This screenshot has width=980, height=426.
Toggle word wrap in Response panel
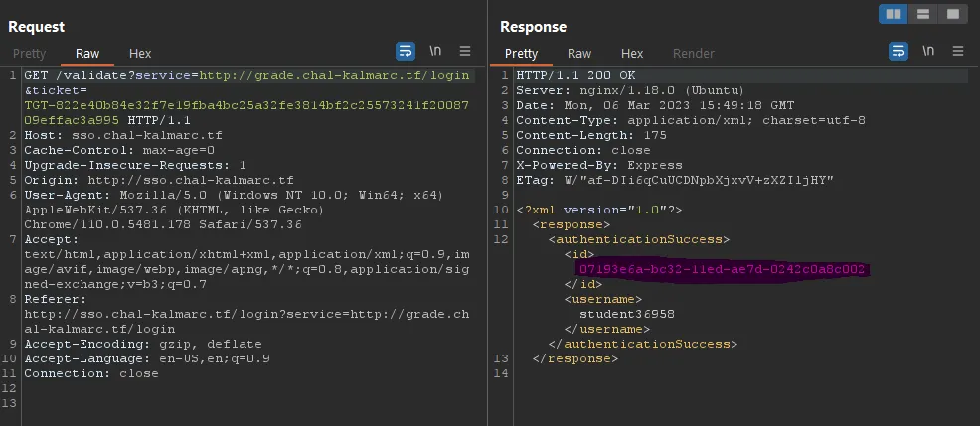898,51
